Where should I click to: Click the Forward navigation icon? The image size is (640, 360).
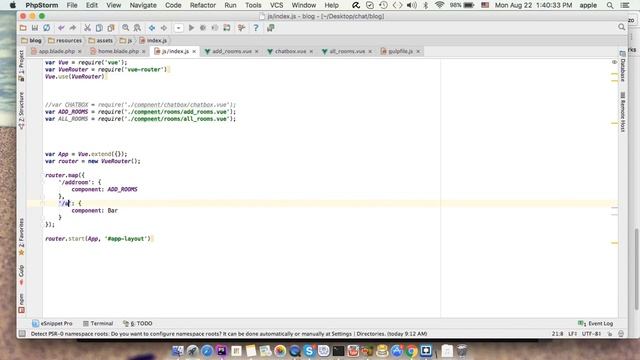(x=164, y=28)
